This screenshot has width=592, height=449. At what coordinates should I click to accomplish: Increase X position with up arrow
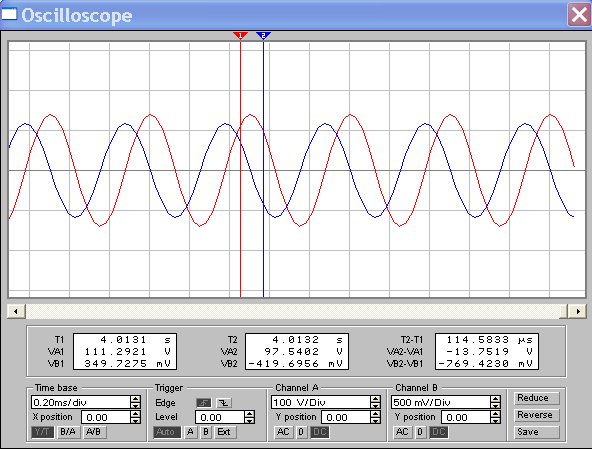136,414
